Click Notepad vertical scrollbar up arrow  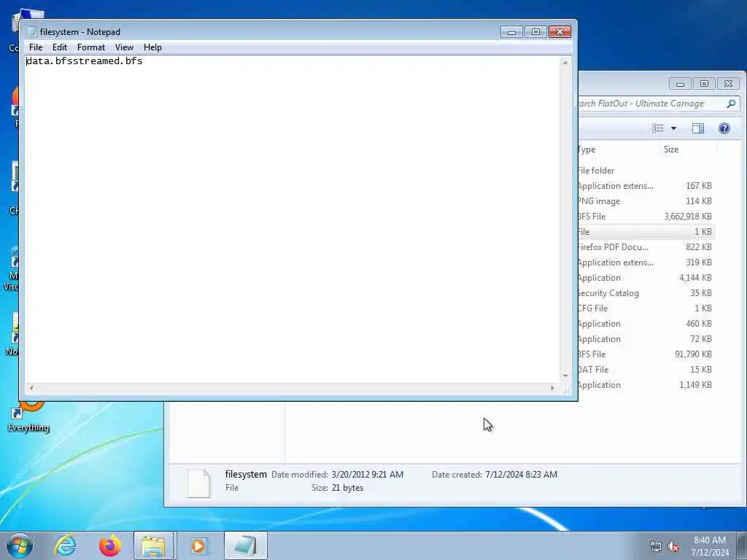tap(565, 63)
